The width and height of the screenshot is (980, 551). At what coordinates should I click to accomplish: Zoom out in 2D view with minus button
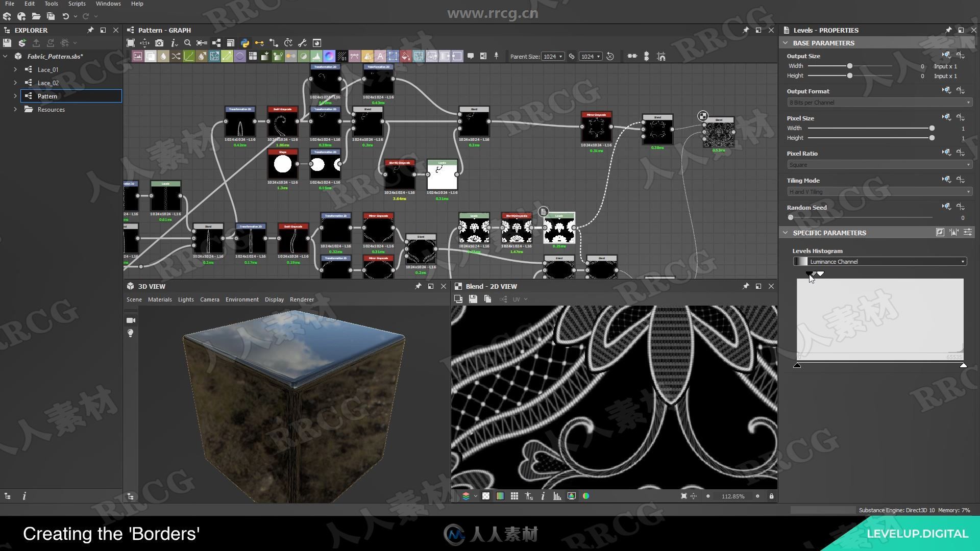(708, 496)
